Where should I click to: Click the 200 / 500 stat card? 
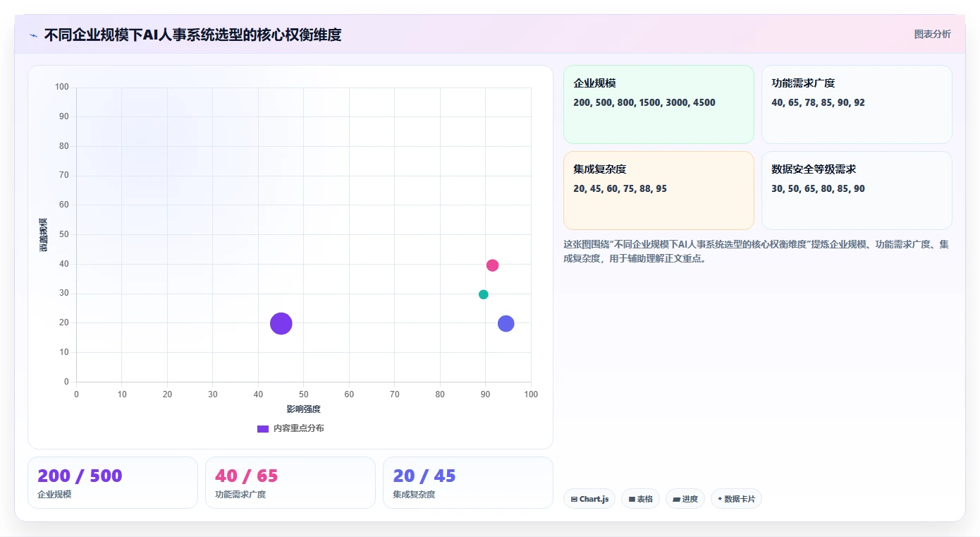[113, 483]
